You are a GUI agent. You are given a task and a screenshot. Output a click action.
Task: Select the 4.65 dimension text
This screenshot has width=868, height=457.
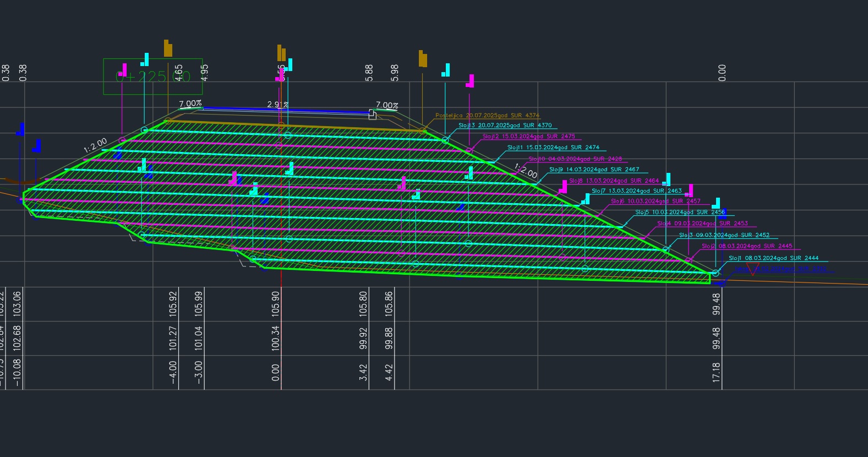click(x=178, y=73)
